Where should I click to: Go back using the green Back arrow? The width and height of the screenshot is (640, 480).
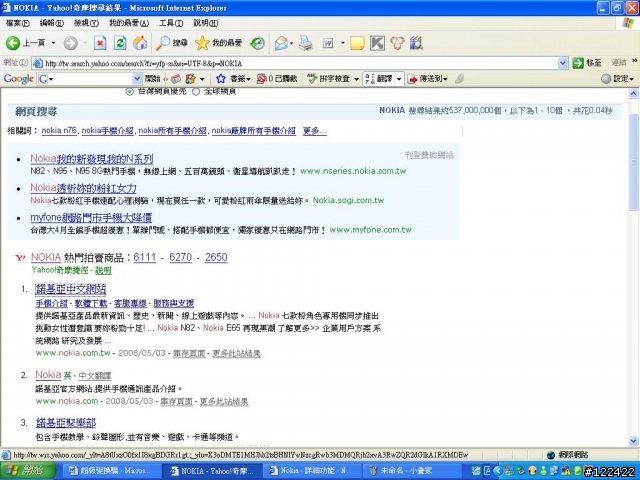[13, 43]
